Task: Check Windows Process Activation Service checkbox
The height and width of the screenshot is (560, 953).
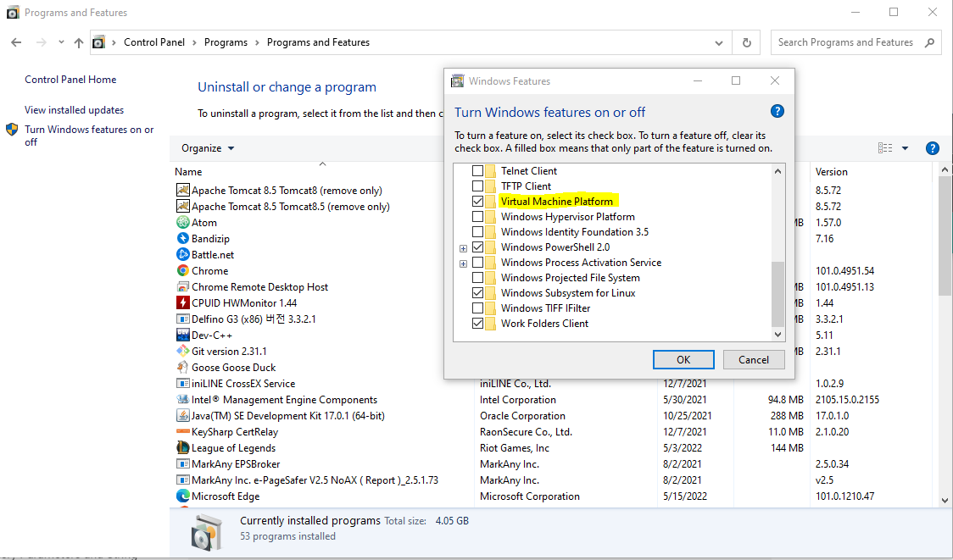Action: tap(477, 263)
